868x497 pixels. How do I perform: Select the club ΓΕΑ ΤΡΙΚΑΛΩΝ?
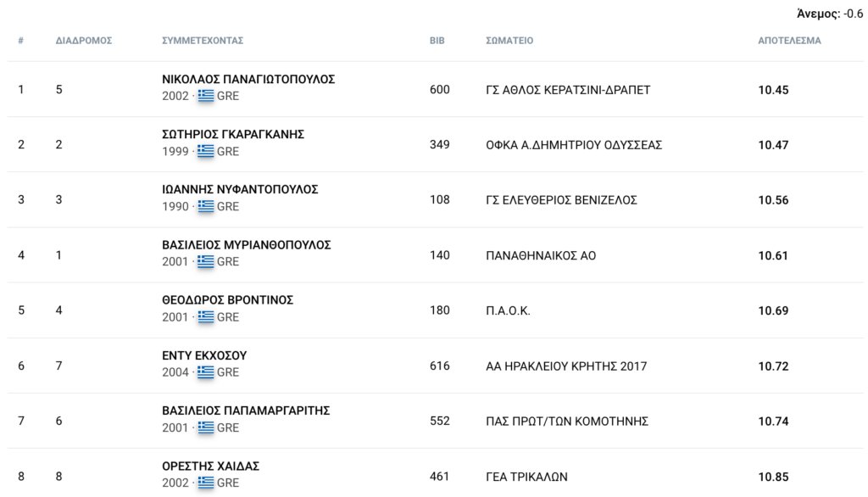tap(526, 477)
